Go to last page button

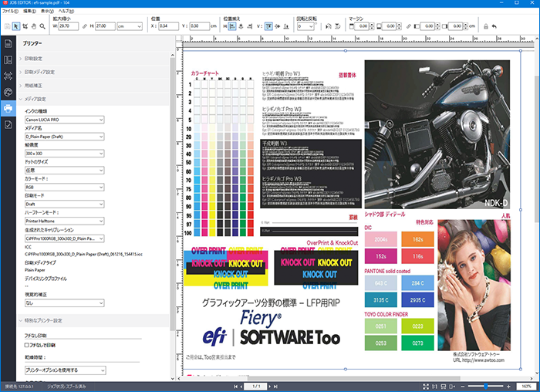pyautogui.click(x=275, y=387)
